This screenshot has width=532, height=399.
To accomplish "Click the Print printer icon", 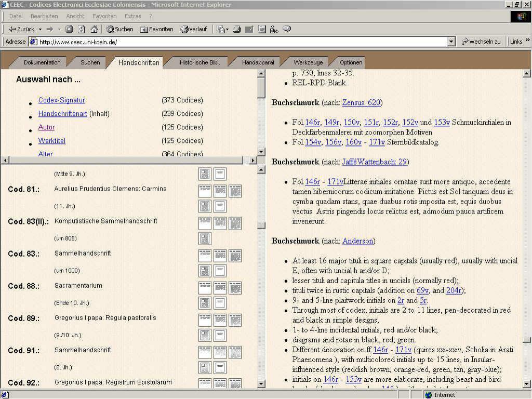I will coord(237,29).
